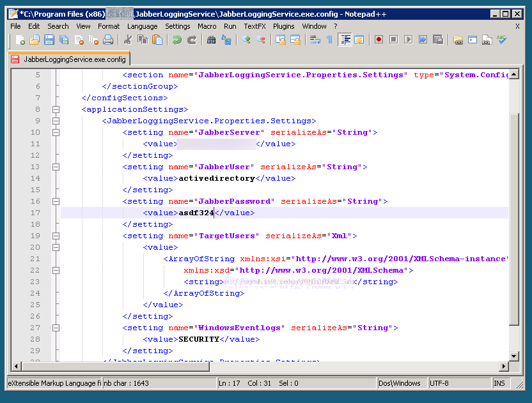Toggle Show All Characters pilcrow icon
Image resolution: width=532 pixels, height=403 pixels.
pyautogui.click(x=330, y=40)
